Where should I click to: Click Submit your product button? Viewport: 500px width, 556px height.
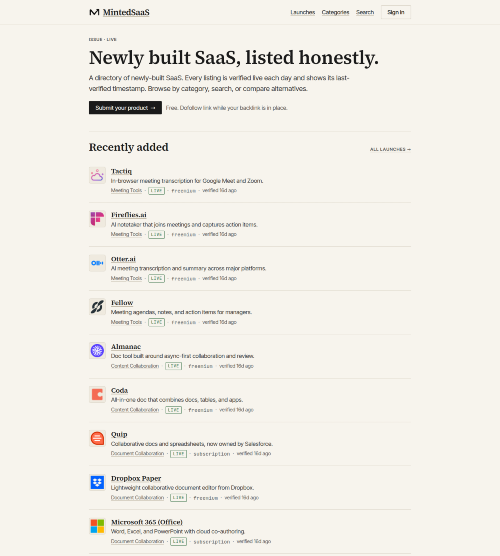(125, 108)
